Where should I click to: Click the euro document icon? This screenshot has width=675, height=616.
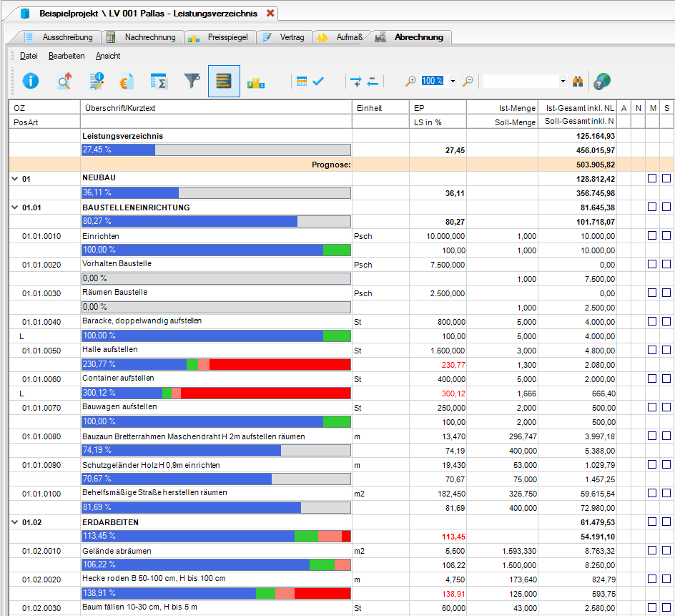point(127,81)
